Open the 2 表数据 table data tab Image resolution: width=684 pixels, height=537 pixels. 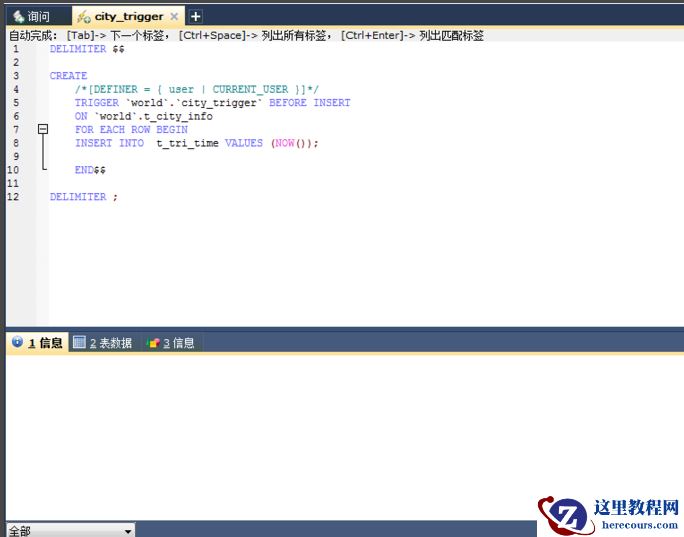(x=103, y=343)
